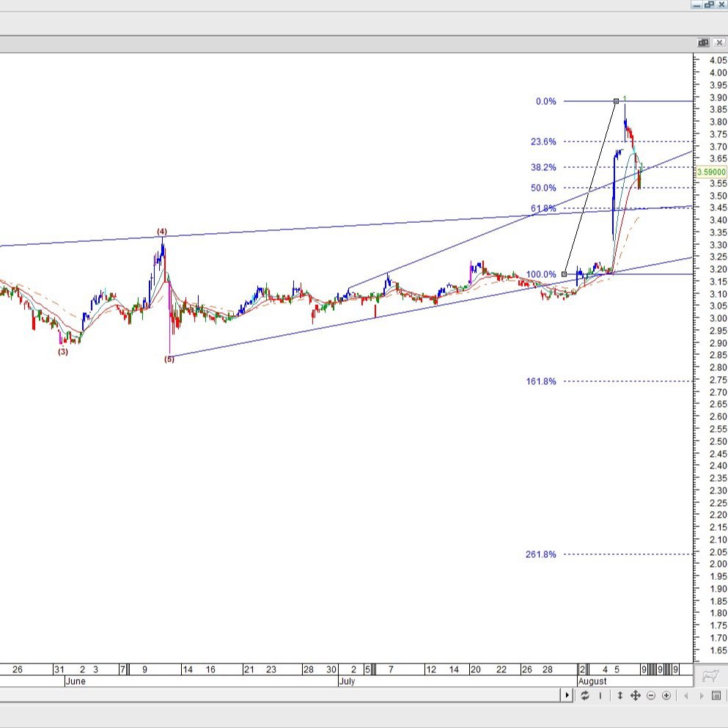This screenshot has height=728, width=728.
Task: Click the 61.8% retracement level label
Action: click(x=543, y=208)
